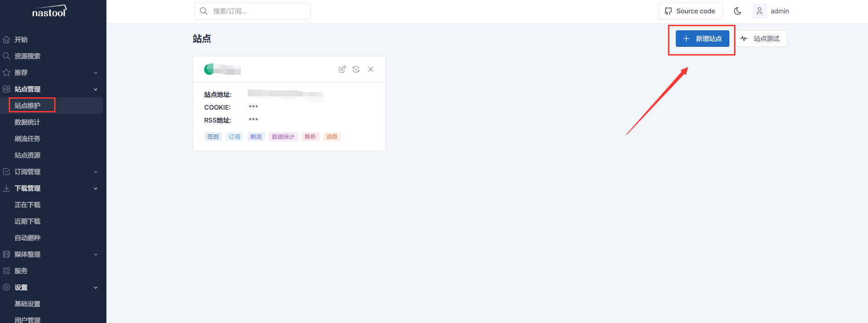
Task: Open the 服务 services menu item
Action: point(21,271)
